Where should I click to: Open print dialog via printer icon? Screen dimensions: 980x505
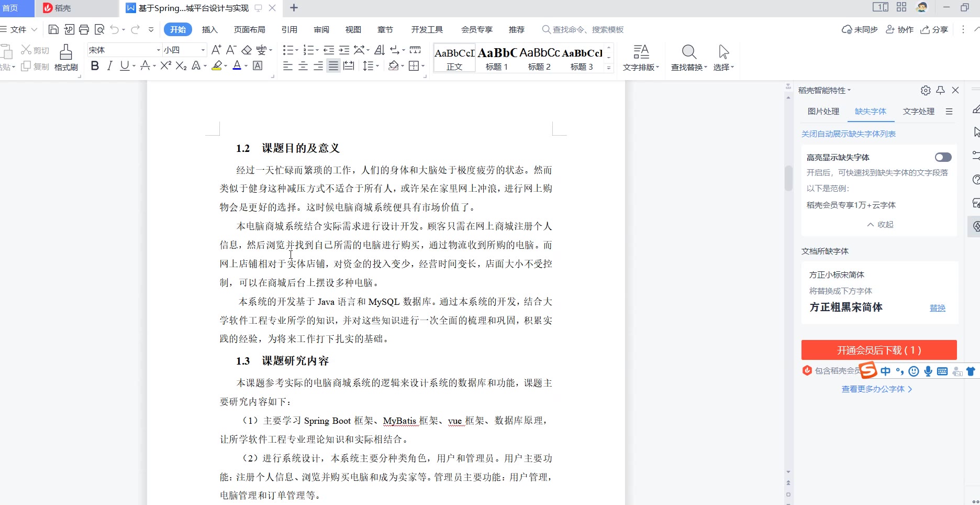(x=84, y=29)
